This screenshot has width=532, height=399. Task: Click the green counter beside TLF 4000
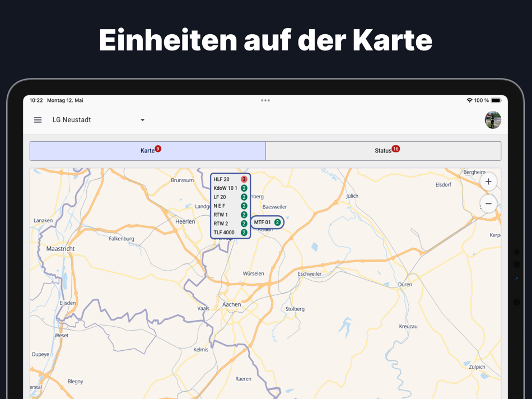(243, 232)
